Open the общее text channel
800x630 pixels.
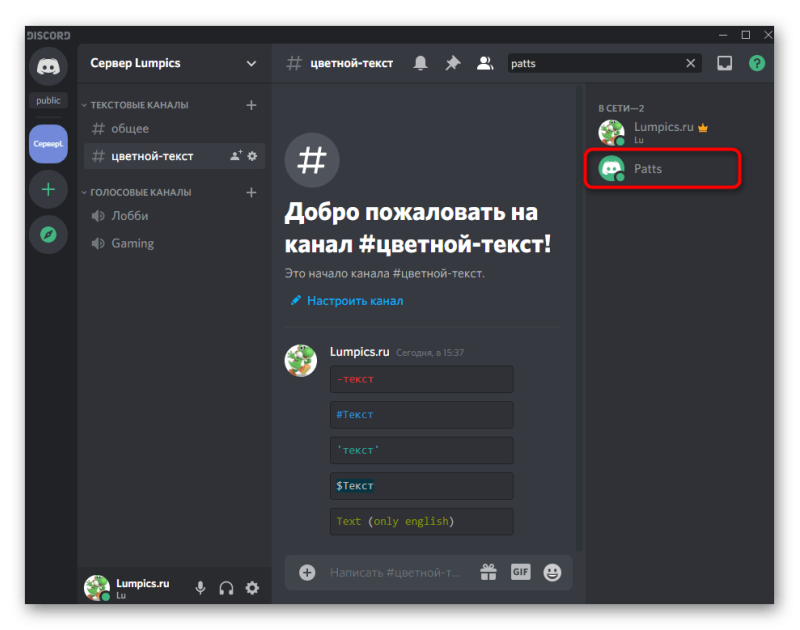tap(174, 129)
